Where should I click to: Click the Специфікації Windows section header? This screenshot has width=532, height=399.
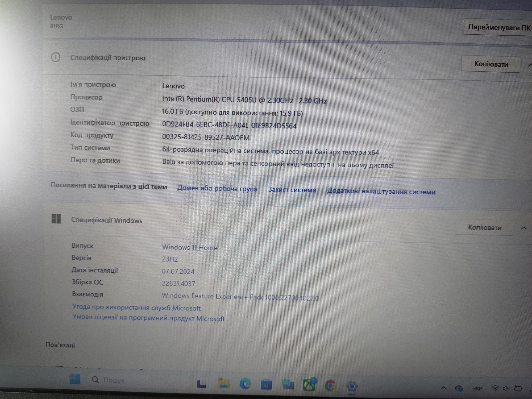click(x=106, y=220)
